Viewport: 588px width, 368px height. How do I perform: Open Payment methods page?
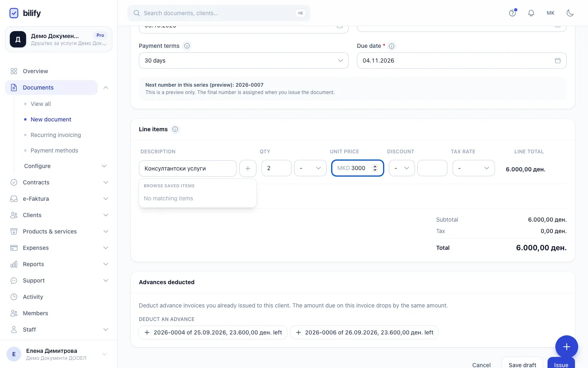point(54,150)
